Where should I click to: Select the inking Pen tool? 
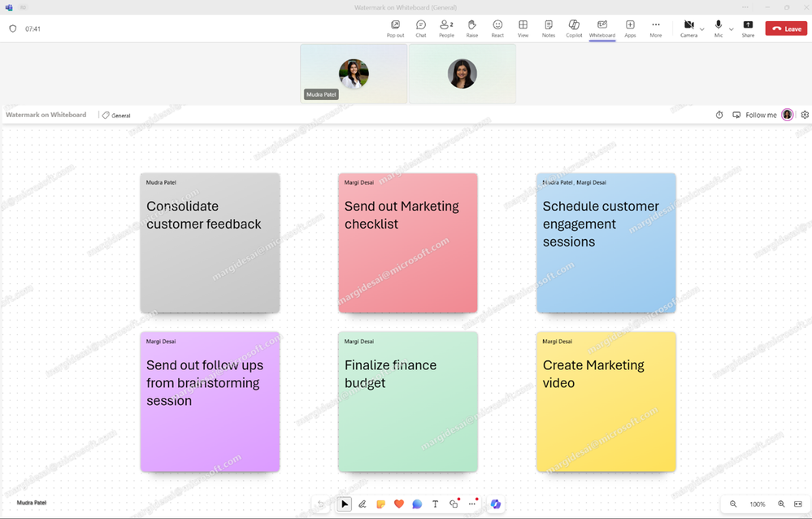coord(363,504)
